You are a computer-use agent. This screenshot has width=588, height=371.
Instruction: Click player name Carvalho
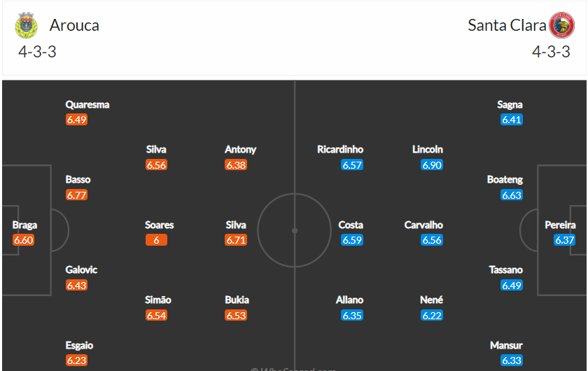(x=423, y=225)
